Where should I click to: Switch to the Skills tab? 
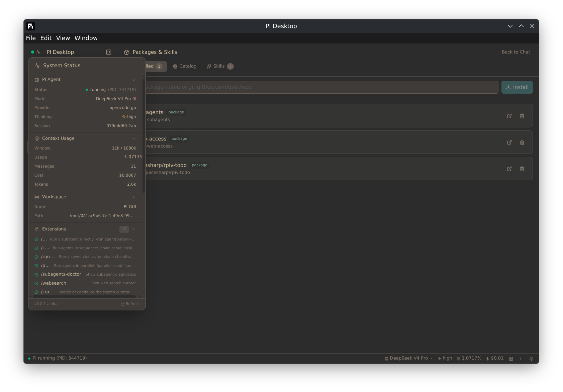pyautogui.click(x=220, y=66)
